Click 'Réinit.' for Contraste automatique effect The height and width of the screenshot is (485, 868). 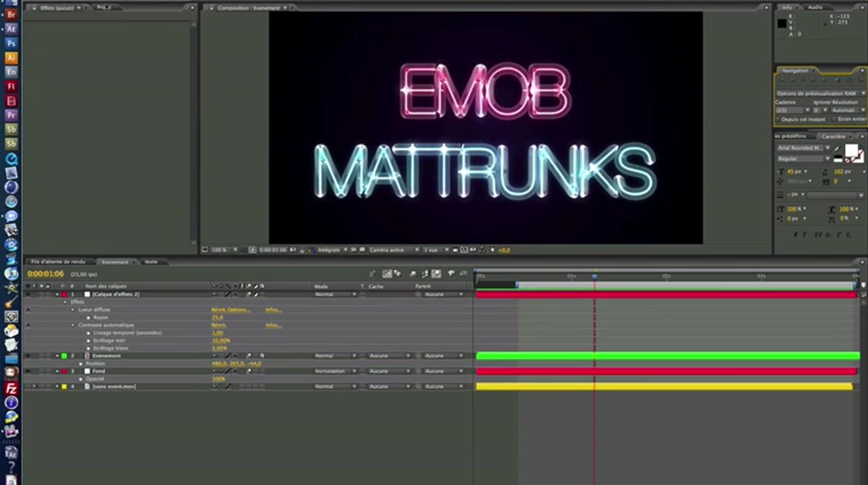[218, 325]
